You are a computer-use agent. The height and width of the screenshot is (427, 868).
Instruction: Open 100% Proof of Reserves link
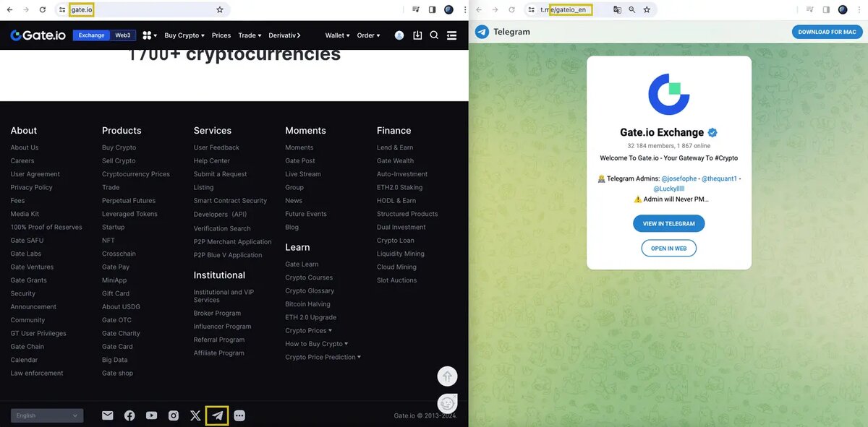46,227
